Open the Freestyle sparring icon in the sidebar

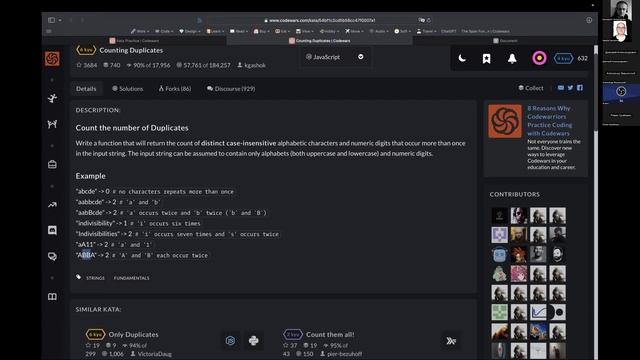click(52, 124)
